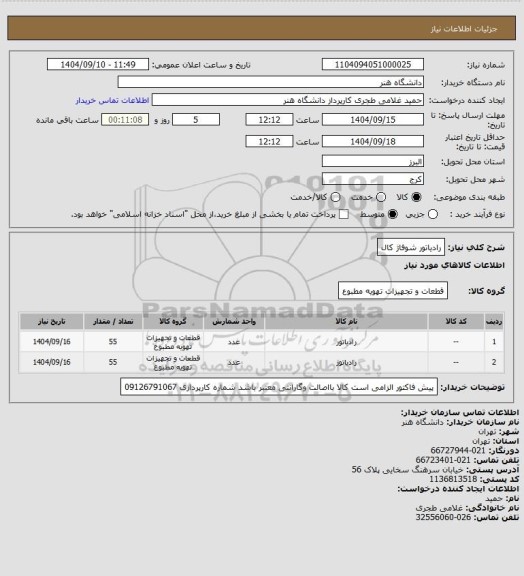
Task: Click the گروه کالا column header
Action: pos(173,321)
